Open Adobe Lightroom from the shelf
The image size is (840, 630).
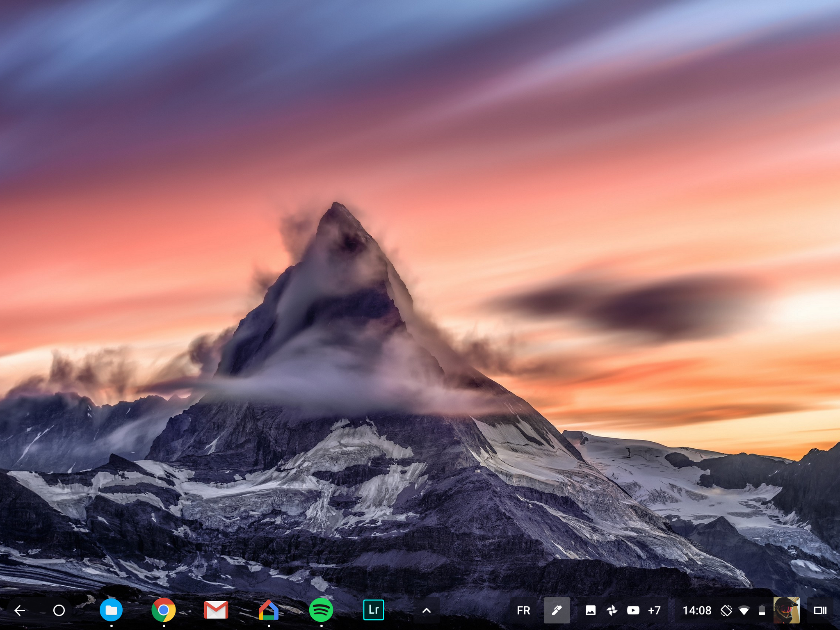pos(374,610)
